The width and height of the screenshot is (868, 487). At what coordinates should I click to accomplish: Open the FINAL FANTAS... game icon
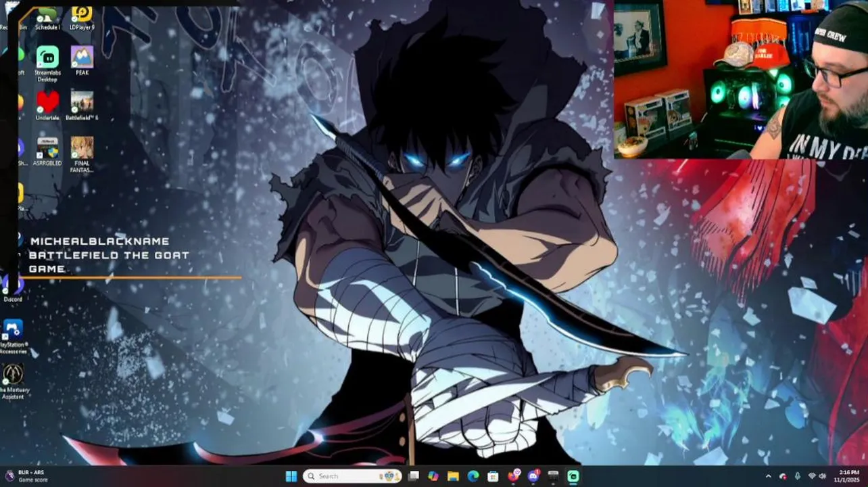[82, 154]
